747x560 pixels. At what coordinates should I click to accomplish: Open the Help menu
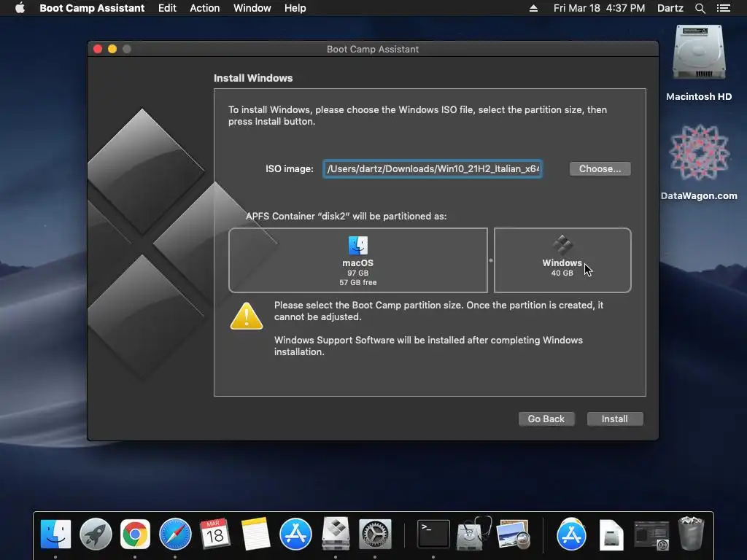(295, 8)
